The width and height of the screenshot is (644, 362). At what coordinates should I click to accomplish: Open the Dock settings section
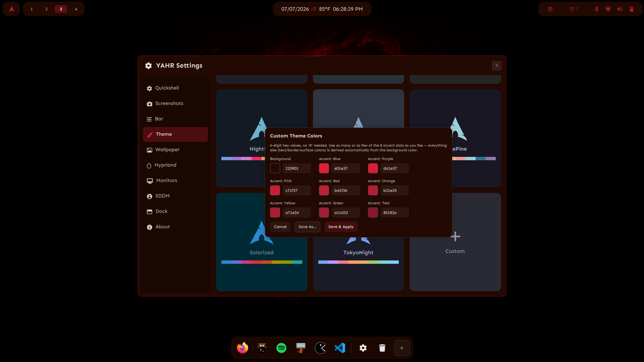tap(175, 212)
